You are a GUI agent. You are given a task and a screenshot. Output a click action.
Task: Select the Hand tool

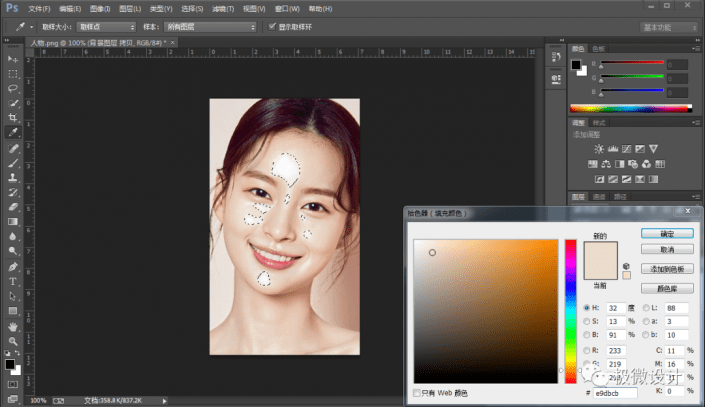(x=13, y=326)
